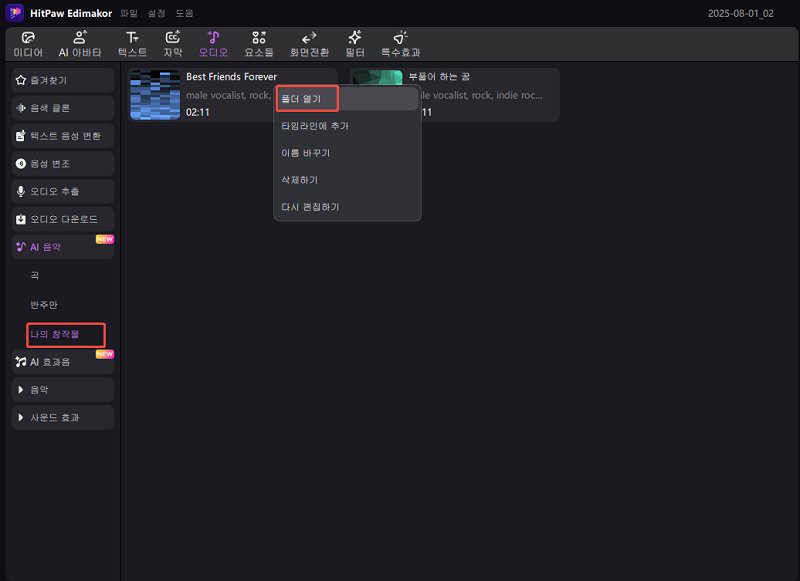Switch to the 오디오 audio tab
The image size is (800, 581).
pos(213,44)
